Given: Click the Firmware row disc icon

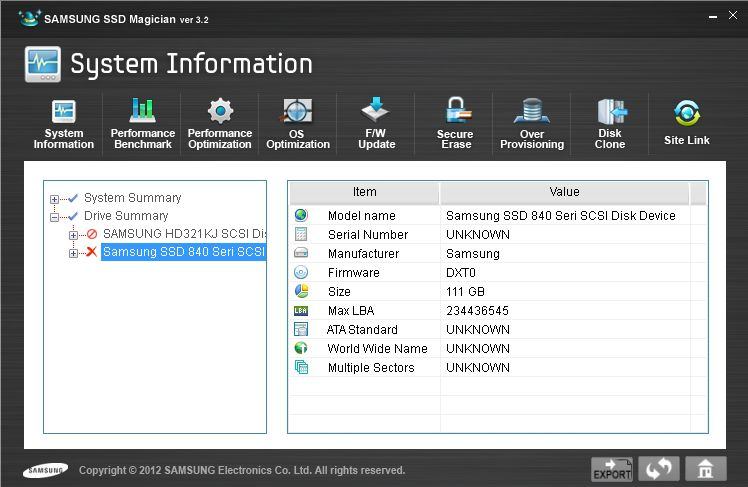Looking at the screenshot, I should click(301, 272).
